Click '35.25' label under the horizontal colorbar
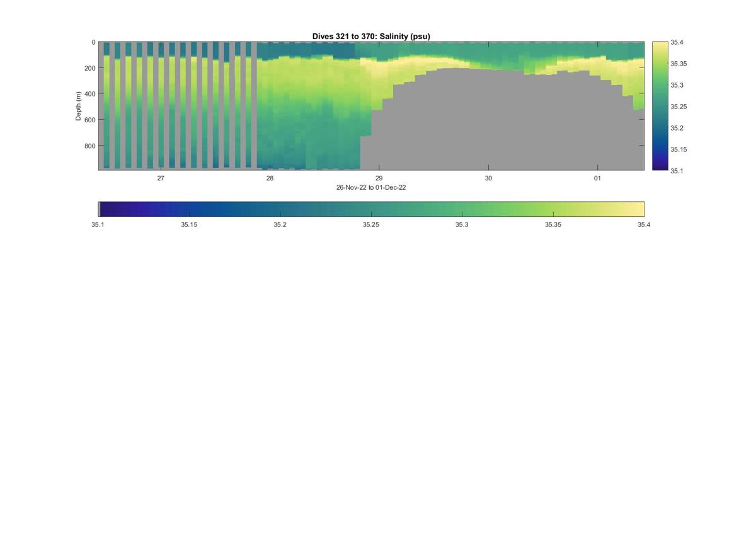This screenshot has width=756, height=558. (x=371, y=224)
